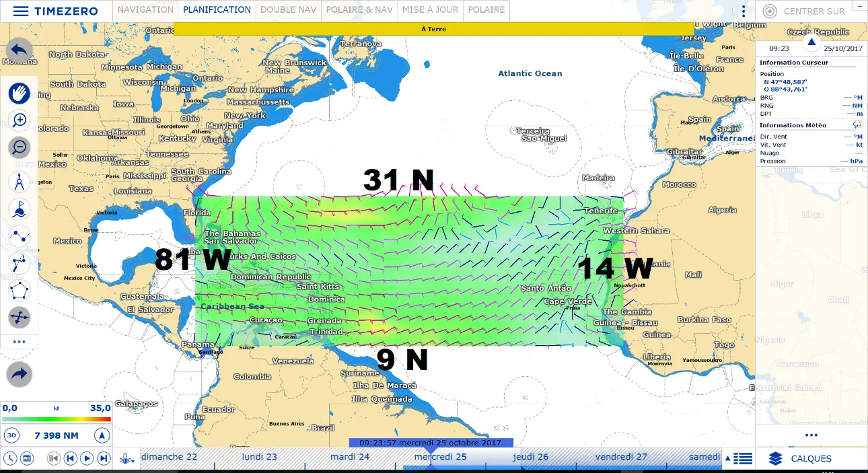Image resolution: width=868 pixels, height=473 pixels.
Task: Click the greyed step-back playback button
Action: tap(54, 458)
